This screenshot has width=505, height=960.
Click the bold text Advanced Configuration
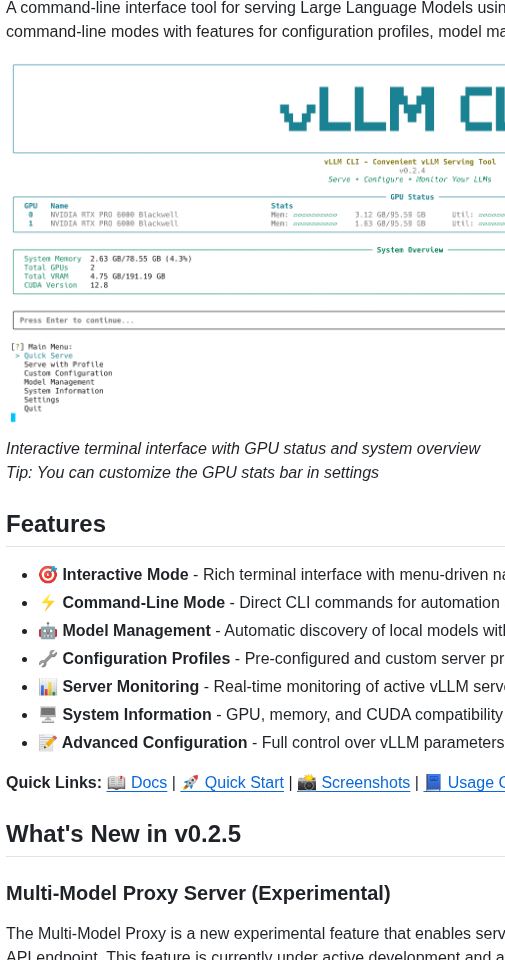155,742
